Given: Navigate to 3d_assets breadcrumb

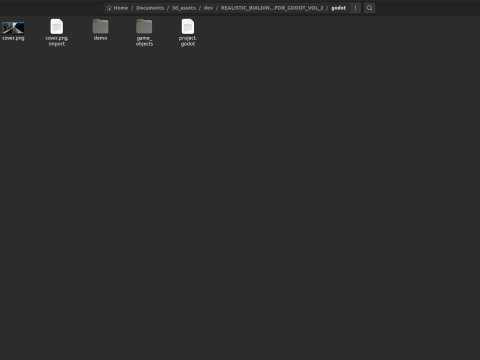Looking at the screenshot, I should [x=184, y=8].
